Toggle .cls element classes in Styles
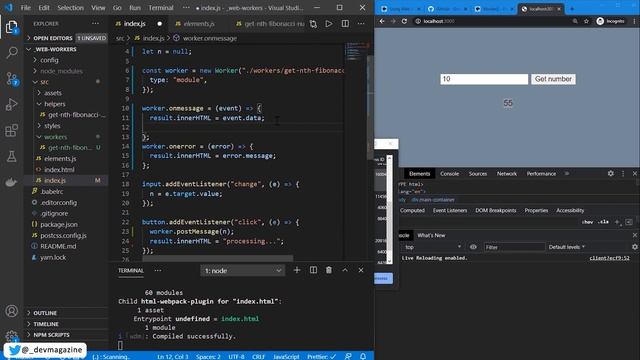Screen dimensions: 640x360 tap(603, 222)
